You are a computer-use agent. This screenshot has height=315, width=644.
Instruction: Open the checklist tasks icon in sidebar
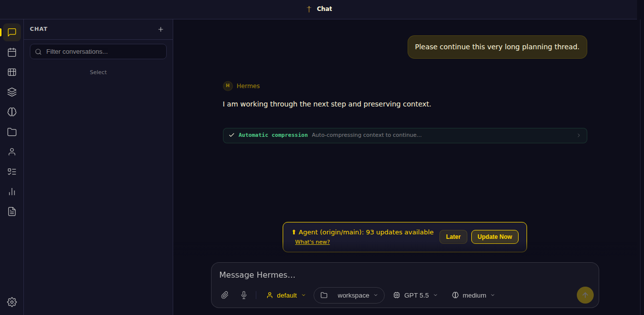pos(12,172)
